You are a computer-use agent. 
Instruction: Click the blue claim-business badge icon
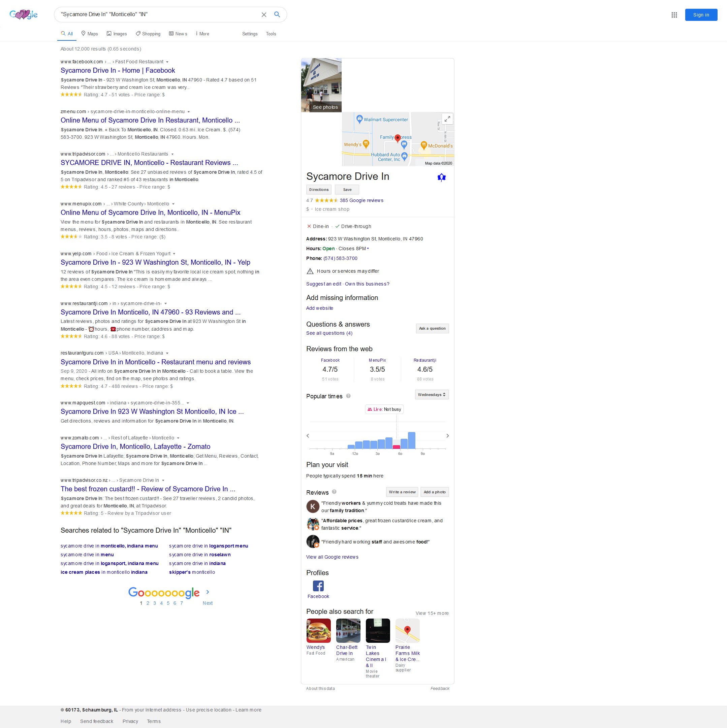pyautogui.click(x=442, y=177)
